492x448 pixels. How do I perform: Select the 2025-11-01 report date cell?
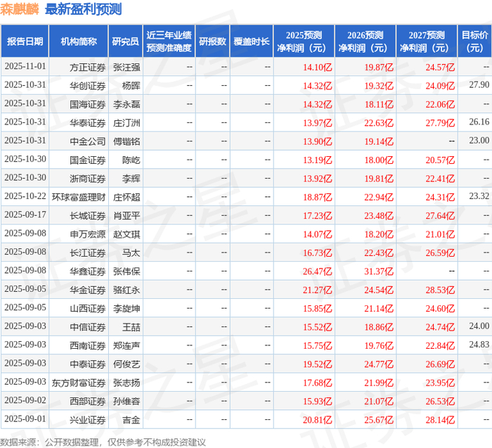coord(25,66)
